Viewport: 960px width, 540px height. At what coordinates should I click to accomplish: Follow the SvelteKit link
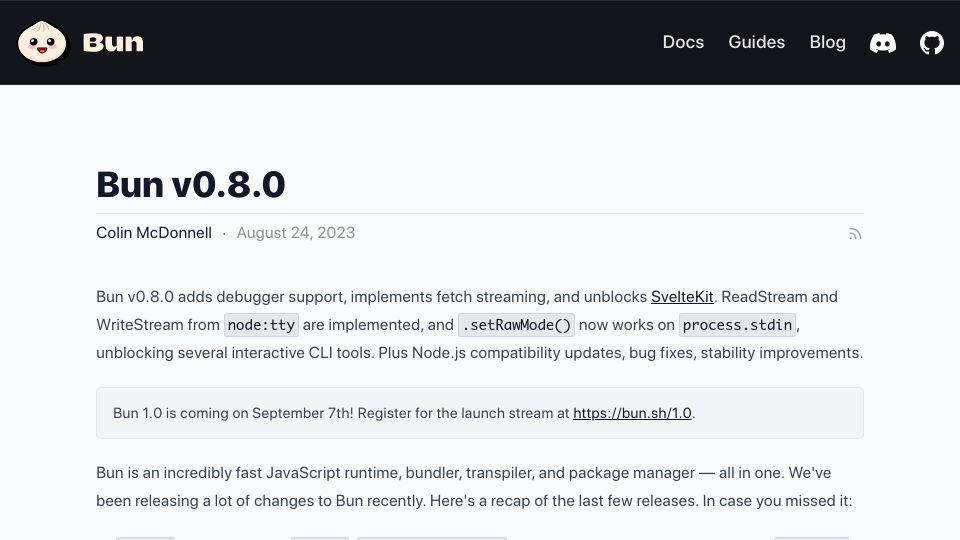pyautogui.click(x=682, y=297)
